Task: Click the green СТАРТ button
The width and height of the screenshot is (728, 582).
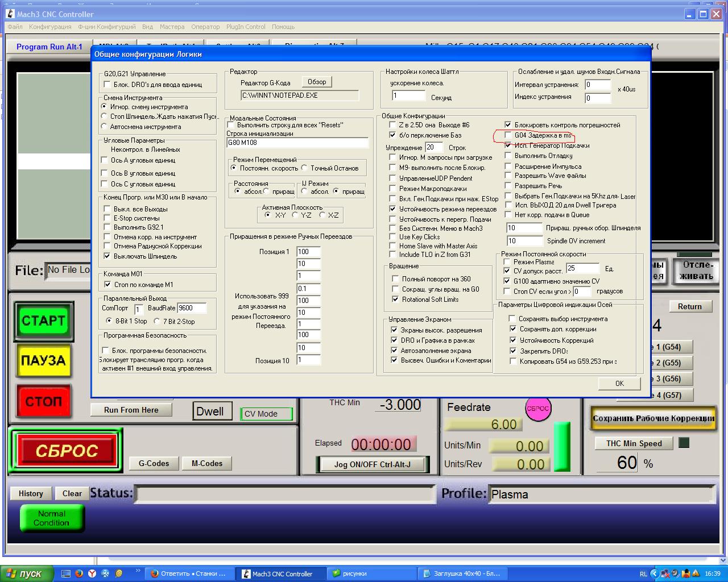Action: coord(43,321)
